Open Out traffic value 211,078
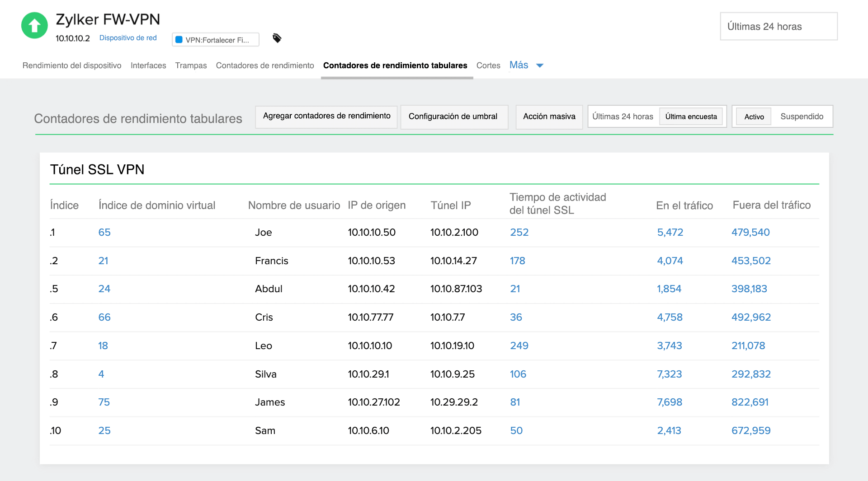The width and height of the screenshot is (868, 481). click(x=748, y=346)
